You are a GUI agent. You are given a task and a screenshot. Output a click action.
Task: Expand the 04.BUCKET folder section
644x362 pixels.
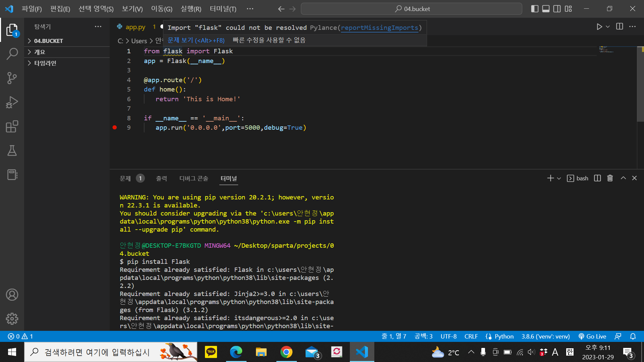point(67,41)
